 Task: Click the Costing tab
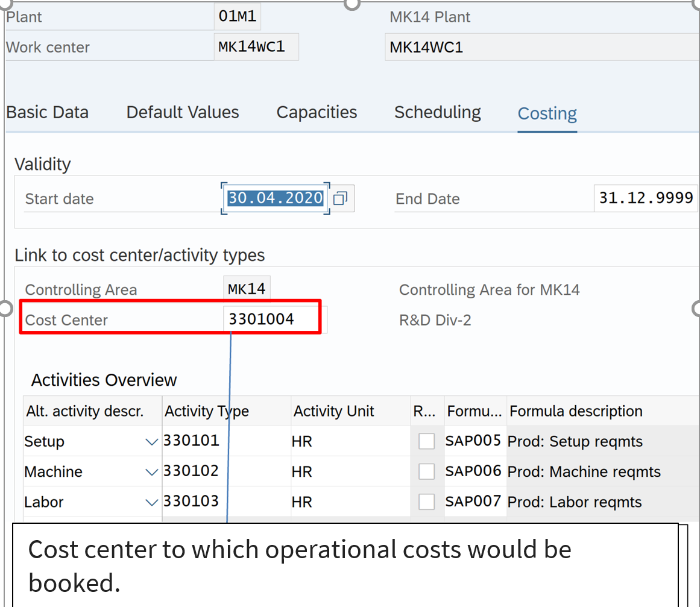pos(547,113)
